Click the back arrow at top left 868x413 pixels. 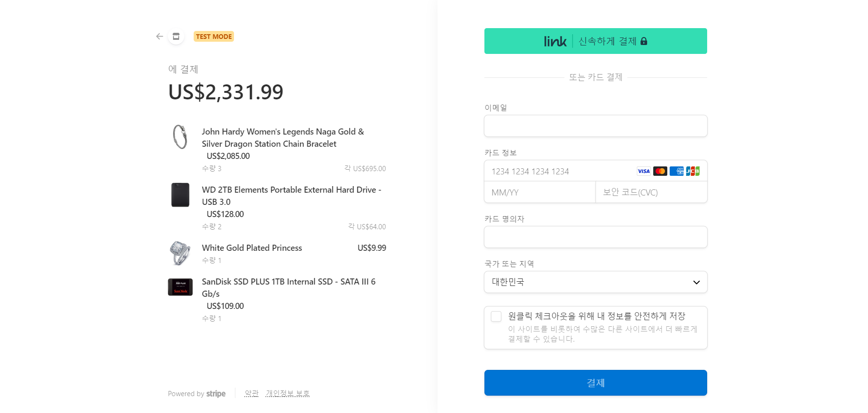click(159, 36)
